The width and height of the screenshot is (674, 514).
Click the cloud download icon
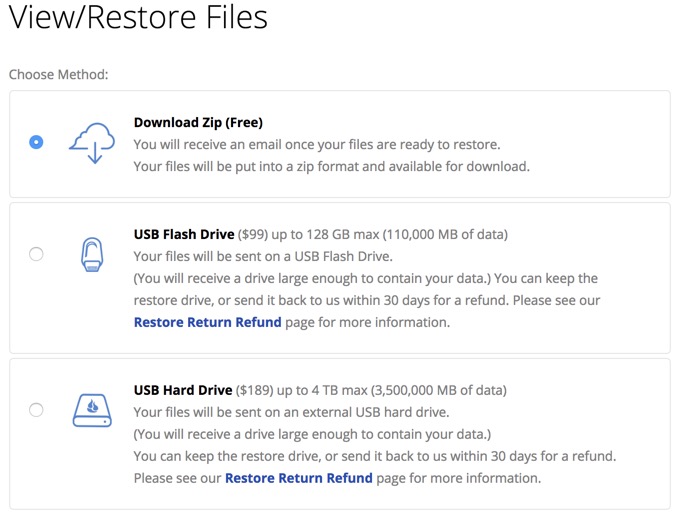[x=92, y=143]
